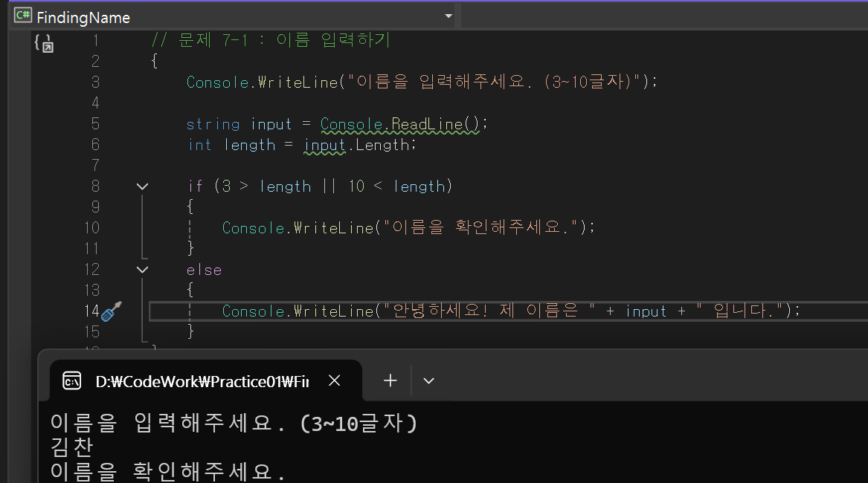
Task: Click line number 3 in the gutter
Action: [x=95, y=82]
